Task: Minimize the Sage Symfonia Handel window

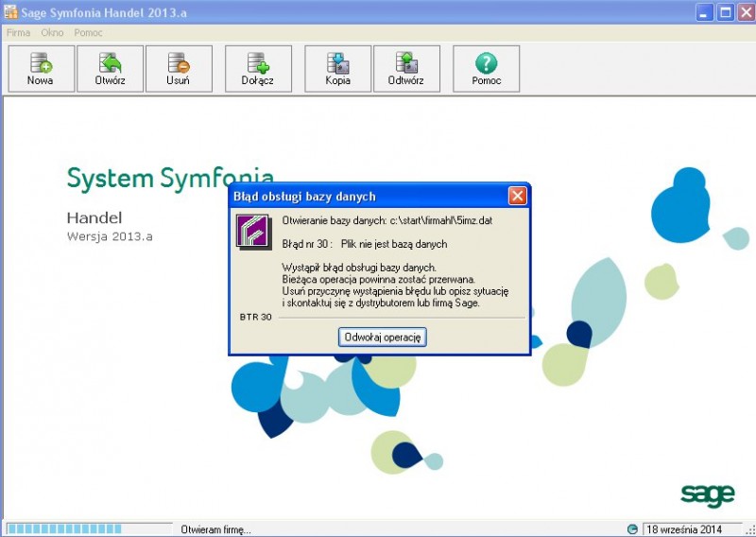Action: pyautogui.click(x=704, y=12)
